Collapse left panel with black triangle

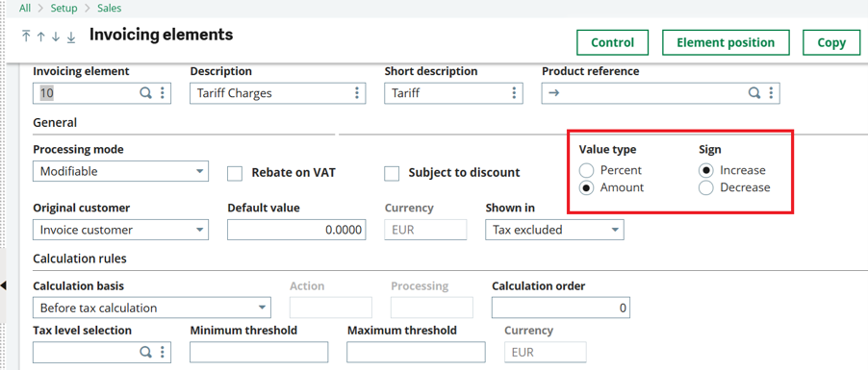tap(3, 285)
